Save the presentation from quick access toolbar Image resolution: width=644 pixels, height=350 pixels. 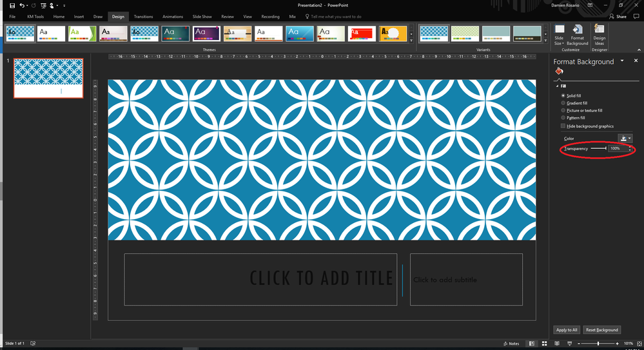[12, 5]
